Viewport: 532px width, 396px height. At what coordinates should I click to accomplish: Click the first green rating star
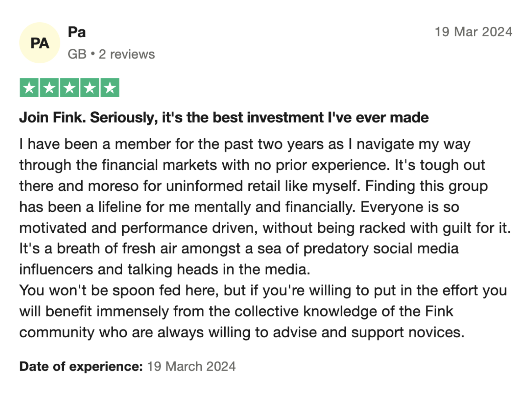[x=29, y=88]
